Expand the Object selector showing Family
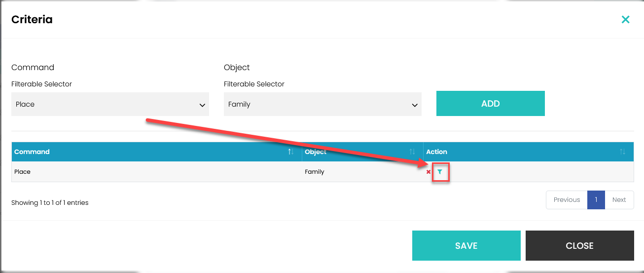The width and height of the screenshot is (644, 273). tap(322, 104)
